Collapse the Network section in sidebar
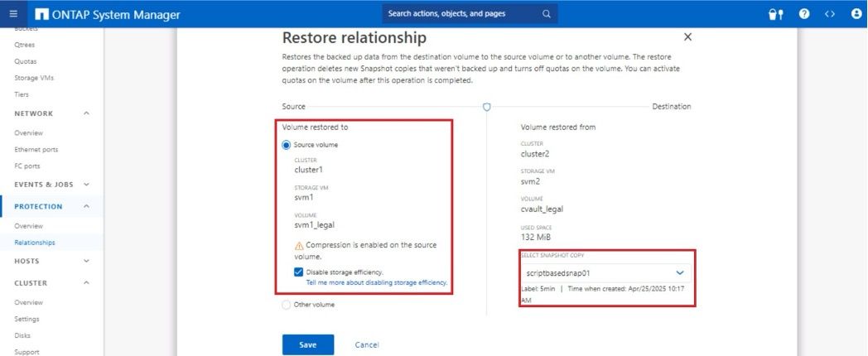The image size is (868, 356). tap(87, 113)
